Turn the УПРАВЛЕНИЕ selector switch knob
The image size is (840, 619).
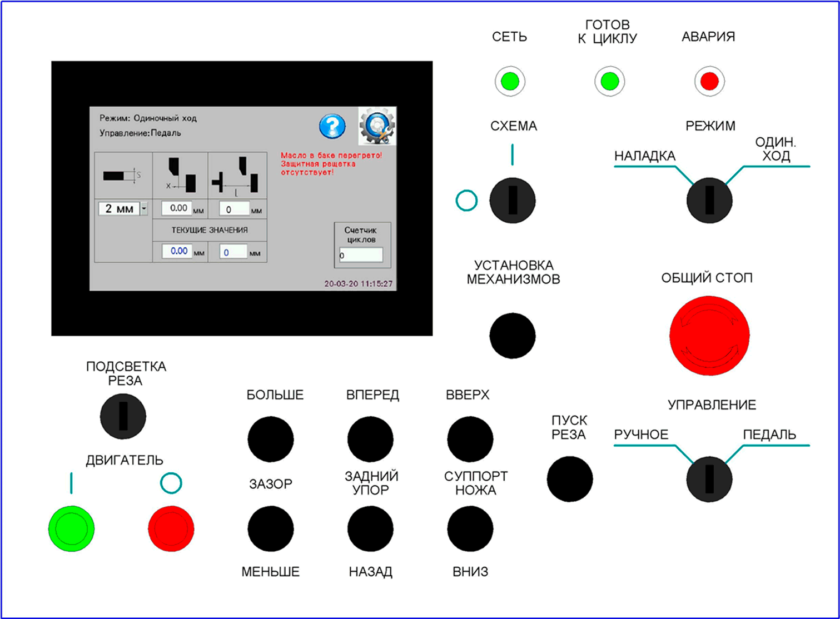click(709, 480)
